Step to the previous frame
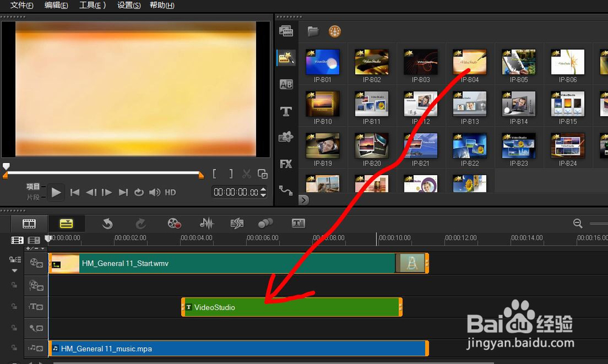Viewport: 608px width, 364px height. click(91, 192)
